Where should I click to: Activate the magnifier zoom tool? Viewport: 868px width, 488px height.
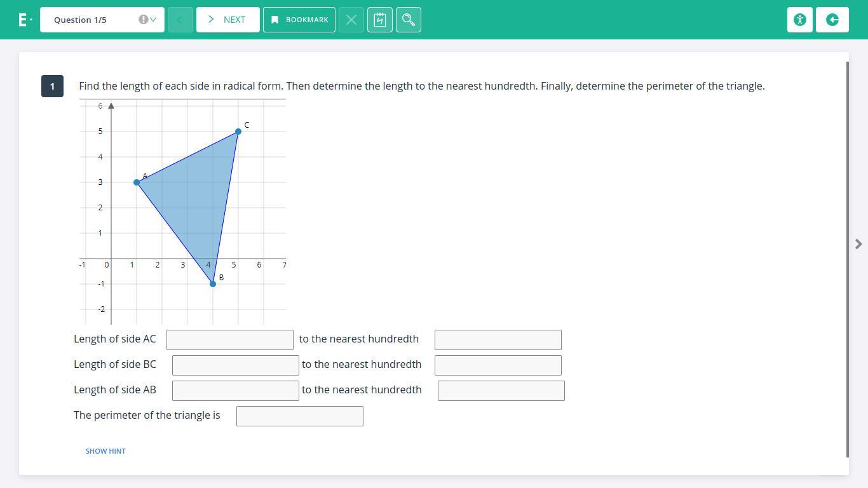409,20
